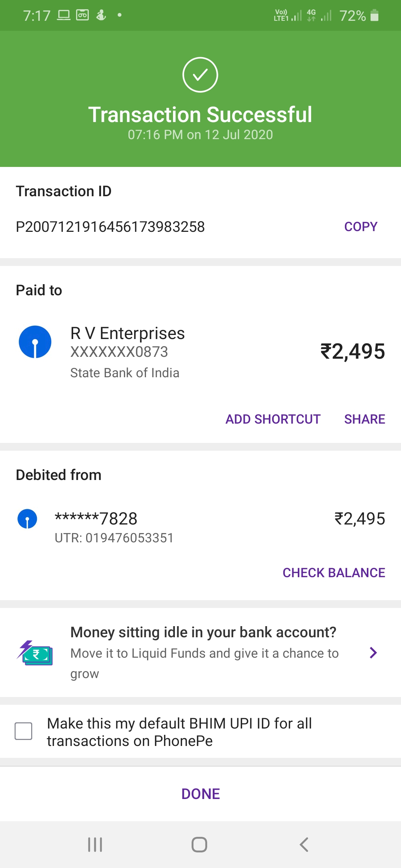Share the payment receipt

coord(364,419)
